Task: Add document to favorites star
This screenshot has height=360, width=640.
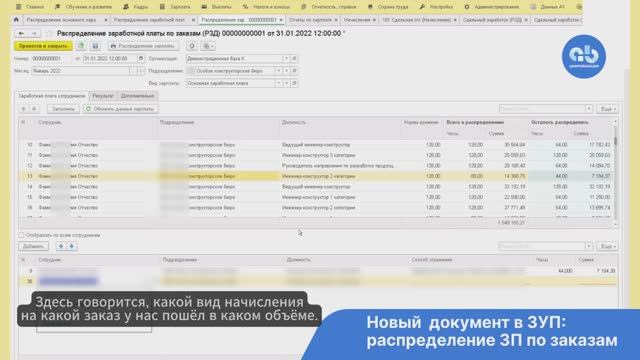Action: [49, 33]
